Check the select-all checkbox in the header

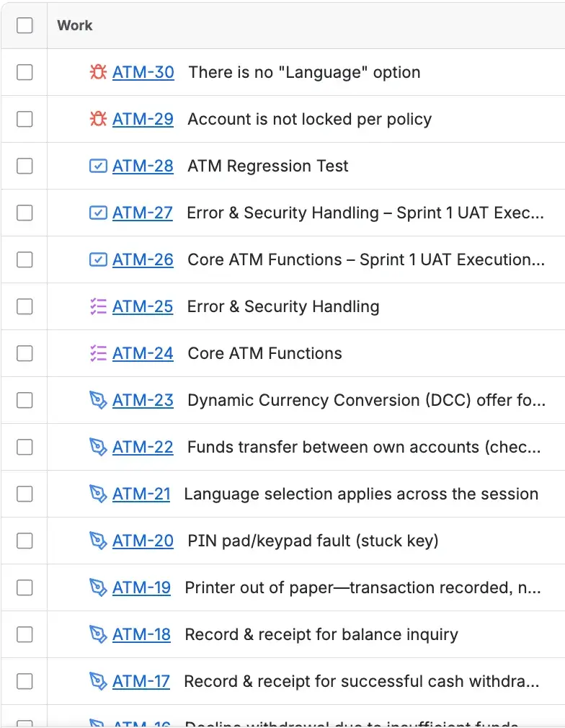(25, 25)
